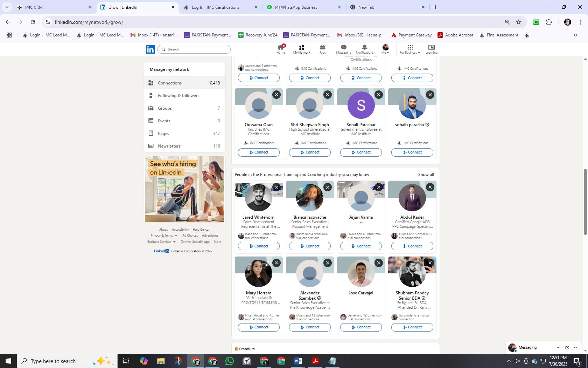588x368 pixels.
Task: Show hidden system tray icons
Action: 509,361
